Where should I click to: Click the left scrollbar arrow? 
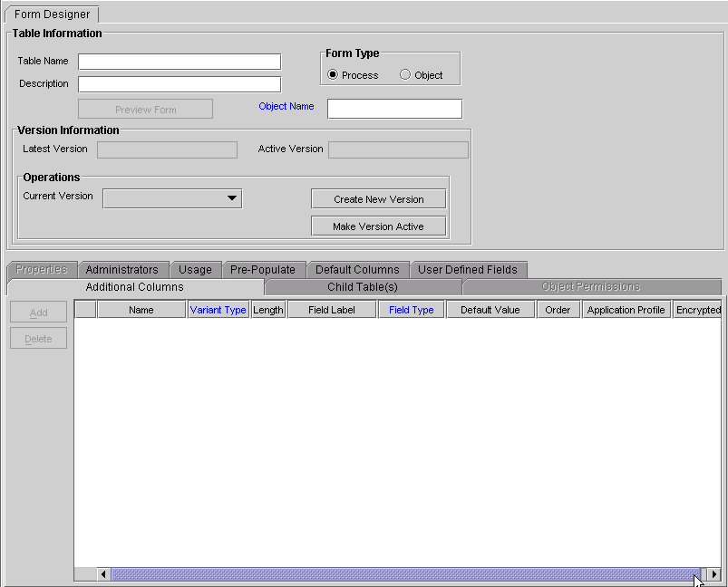102,574
